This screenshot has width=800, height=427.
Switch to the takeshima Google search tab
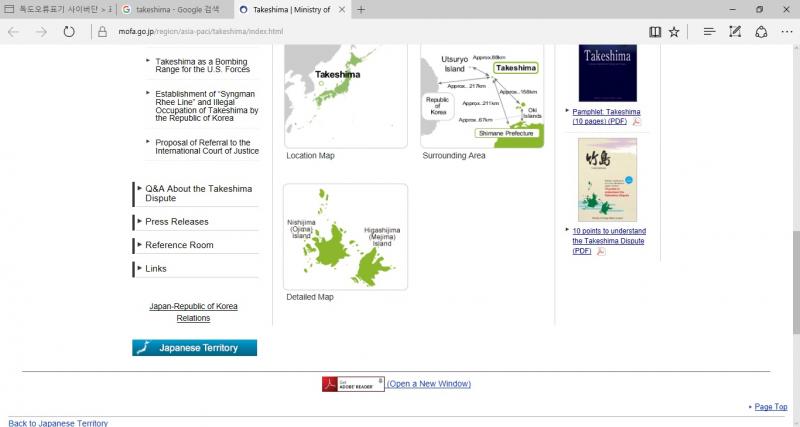(176, 9)
